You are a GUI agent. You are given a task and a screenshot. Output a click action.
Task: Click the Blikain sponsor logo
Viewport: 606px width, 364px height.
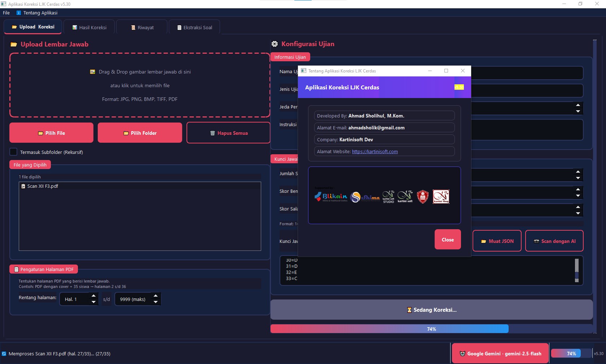click(x=330, y=197)
